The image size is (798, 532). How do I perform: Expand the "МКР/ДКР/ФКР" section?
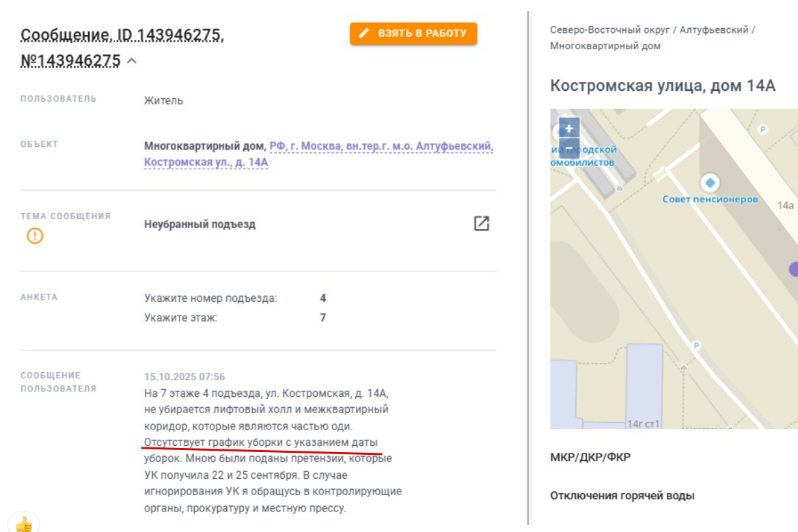tap(590, 457)
